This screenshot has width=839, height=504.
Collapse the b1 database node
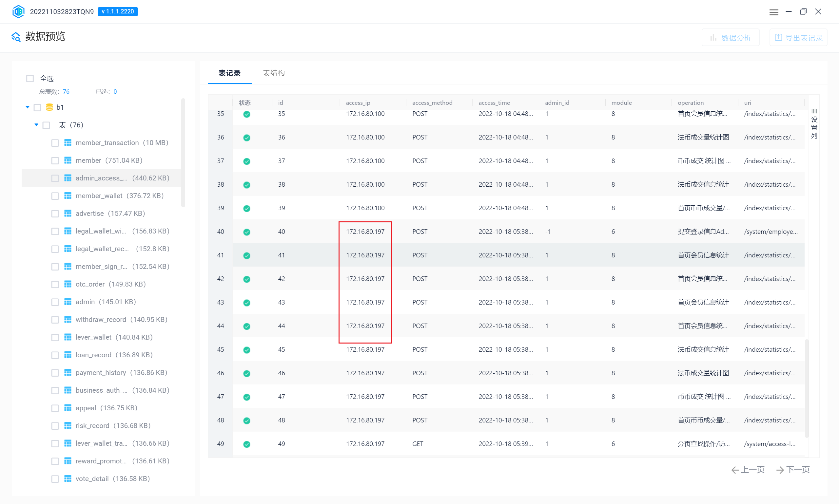click(x=28, y=107)
